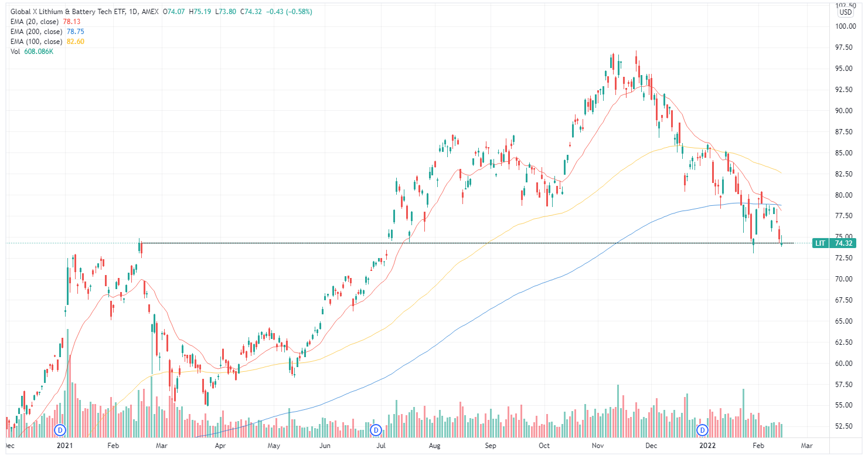Click the dividend D marker near Jul
Viewport: 868px width, 458px height.
tap(376, 430)
